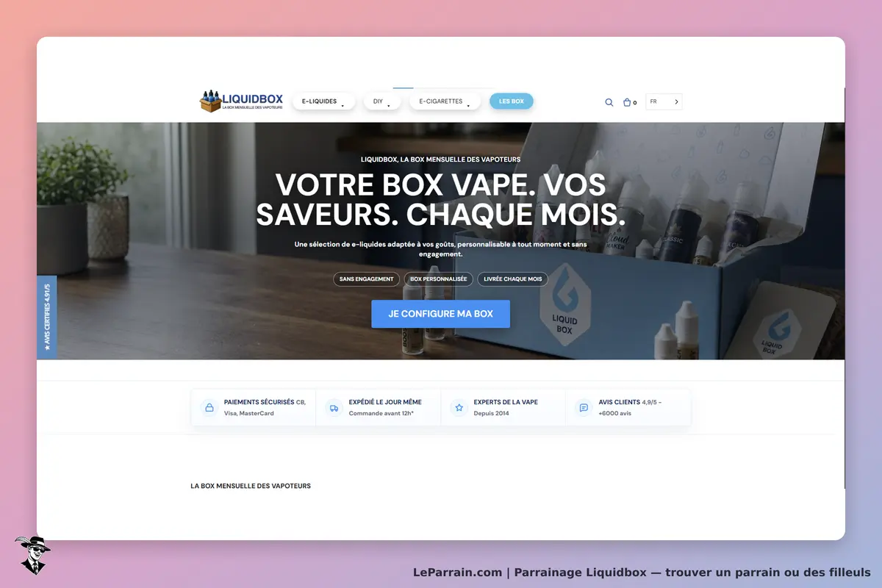Click the cart item count 0

pos(635,103)
